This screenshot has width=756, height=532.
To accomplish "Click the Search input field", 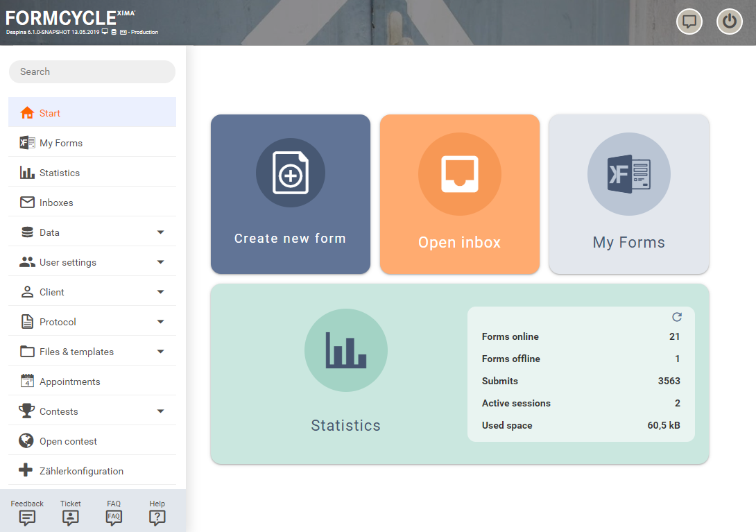I will click(92, 71).
